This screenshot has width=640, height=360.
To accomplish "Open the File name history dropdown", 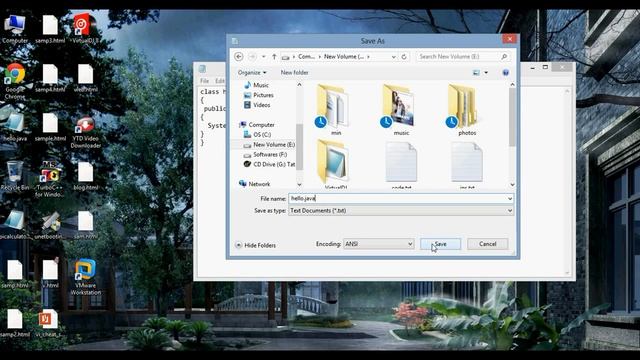I will pos(510,198).
